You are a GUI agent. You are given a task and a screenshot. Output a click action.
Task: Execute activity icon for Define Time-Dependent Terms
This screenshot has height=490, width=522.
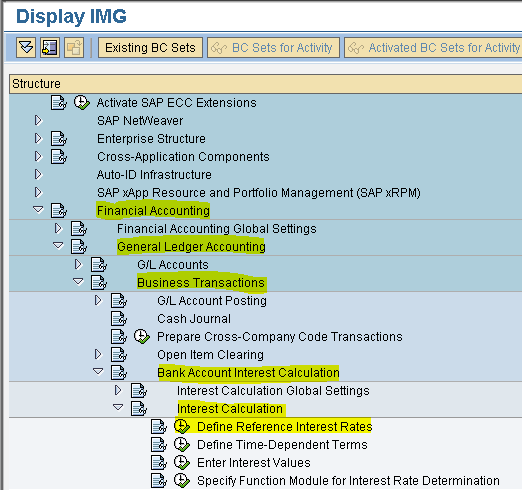tap(182, 445)
